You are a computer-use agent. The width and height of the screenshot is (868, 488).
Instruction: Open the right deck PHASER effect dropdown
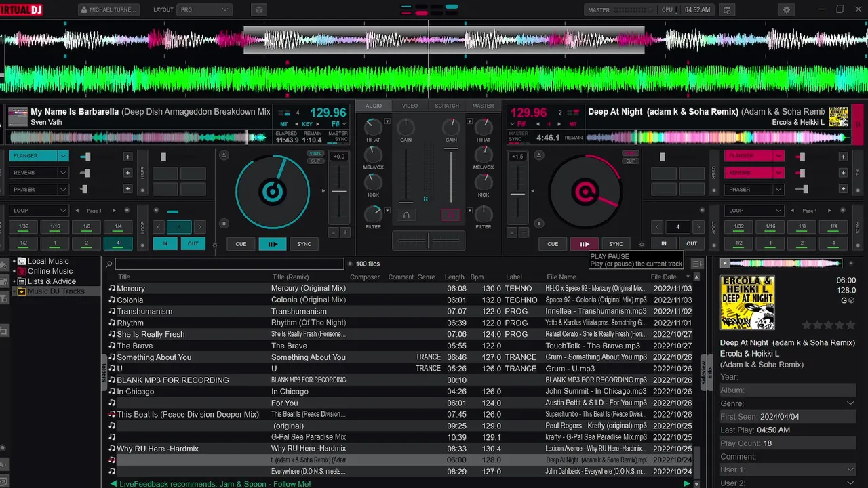778,190
